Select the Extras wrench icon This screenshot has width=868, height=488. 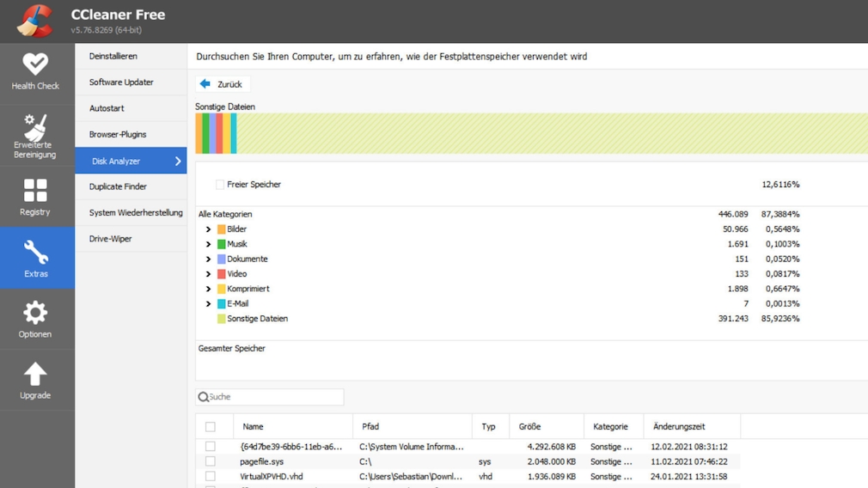[x=35, y=252]
